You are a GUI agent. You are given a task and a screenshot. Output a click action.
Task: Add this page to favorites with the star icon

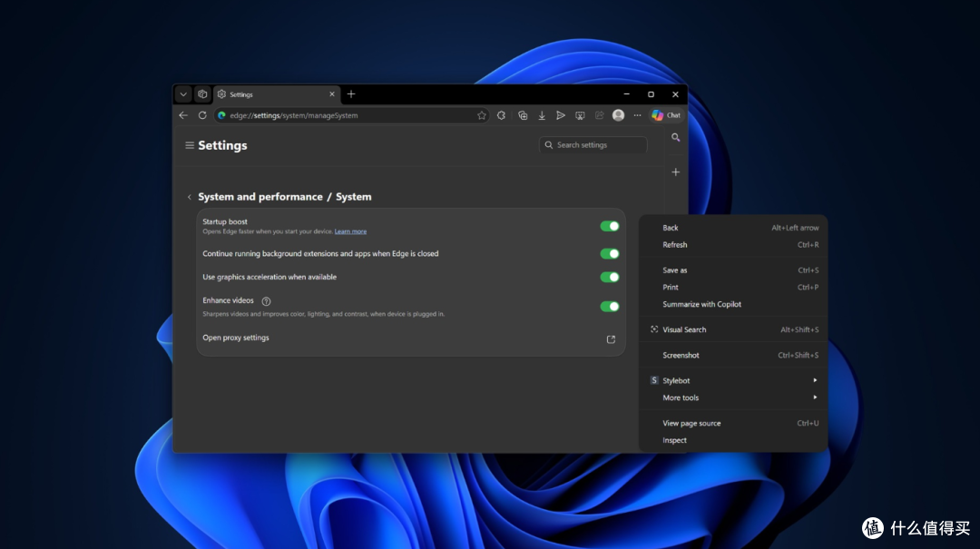click(x=481, y=115)
